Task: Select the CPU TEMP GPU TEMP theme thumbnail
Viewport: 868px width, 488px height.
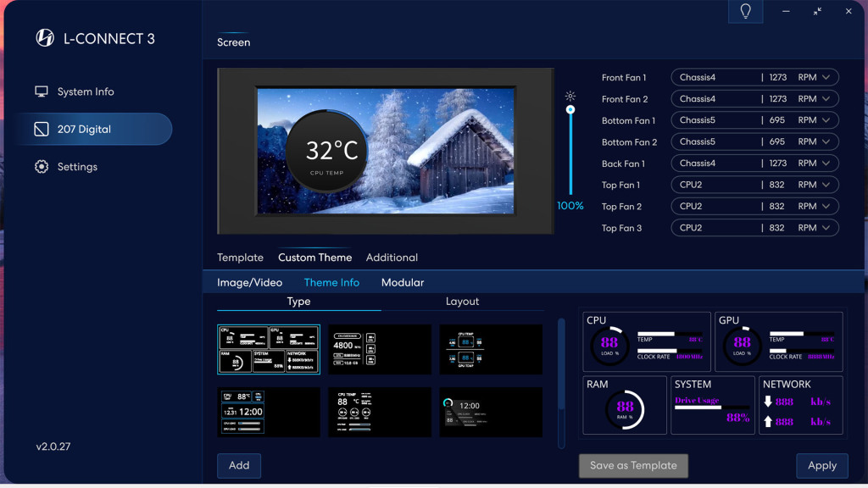Action: [x=491, y=349]
